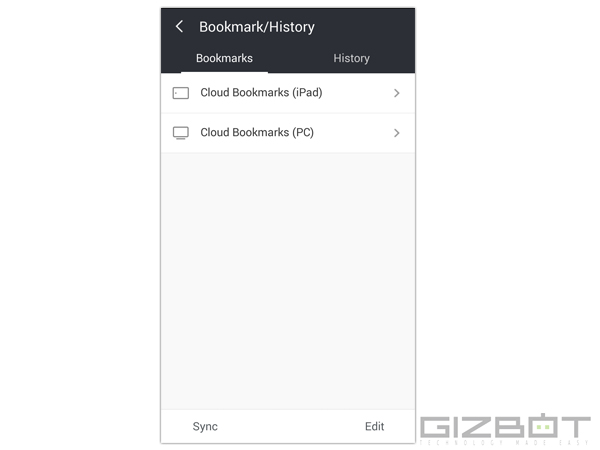This screenshot has height=450, width=600.
Task: Switch to the Bookmarks tab
Action: tap(224, 58)
